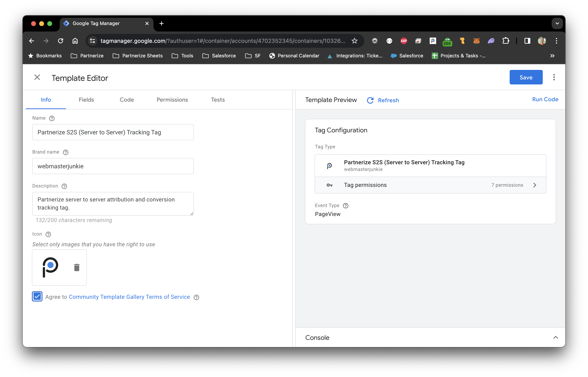588x377 pixels.
Task: Click the help icon beside Event Type
Action: 345,206
